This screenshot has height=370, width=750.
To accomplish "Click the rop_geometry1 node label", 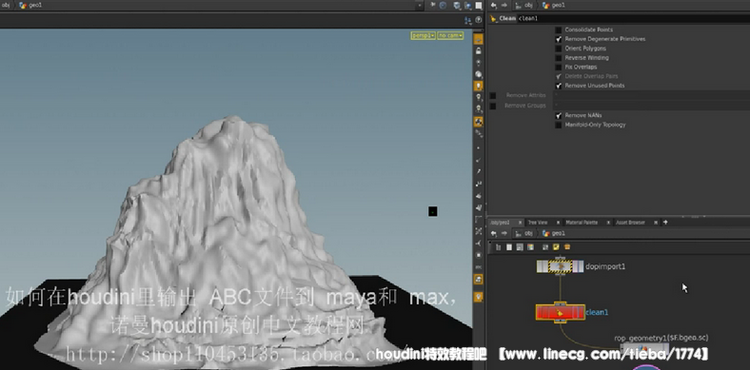I will (x=661, y=338).
